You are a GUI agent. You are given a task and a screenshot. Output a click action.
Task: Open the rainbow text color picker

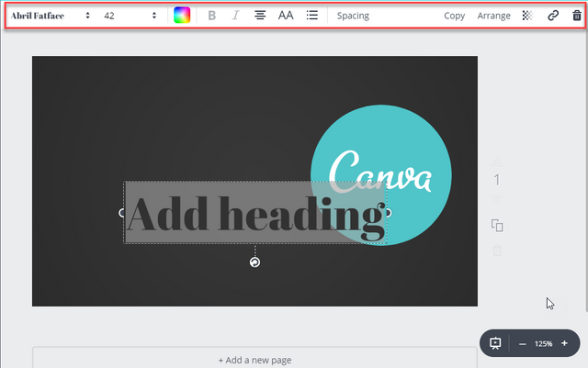pyautogui.click(x=182, y=16)
